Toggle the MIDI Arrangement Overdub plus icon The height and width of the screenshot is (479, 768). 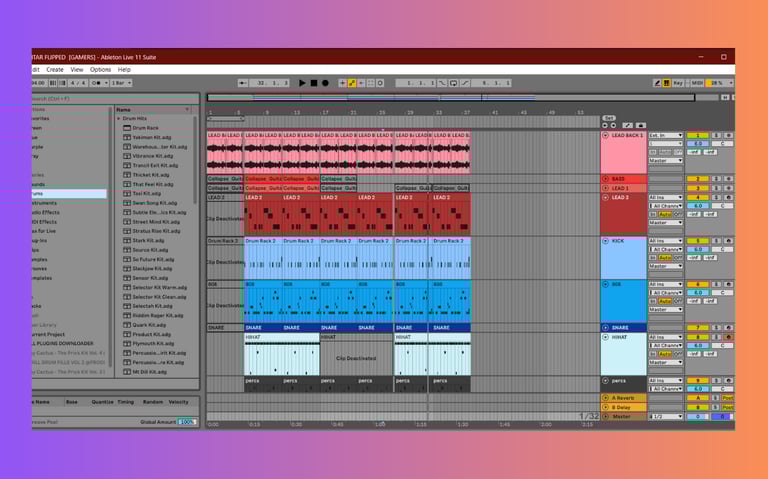click(x=342, y=83)
